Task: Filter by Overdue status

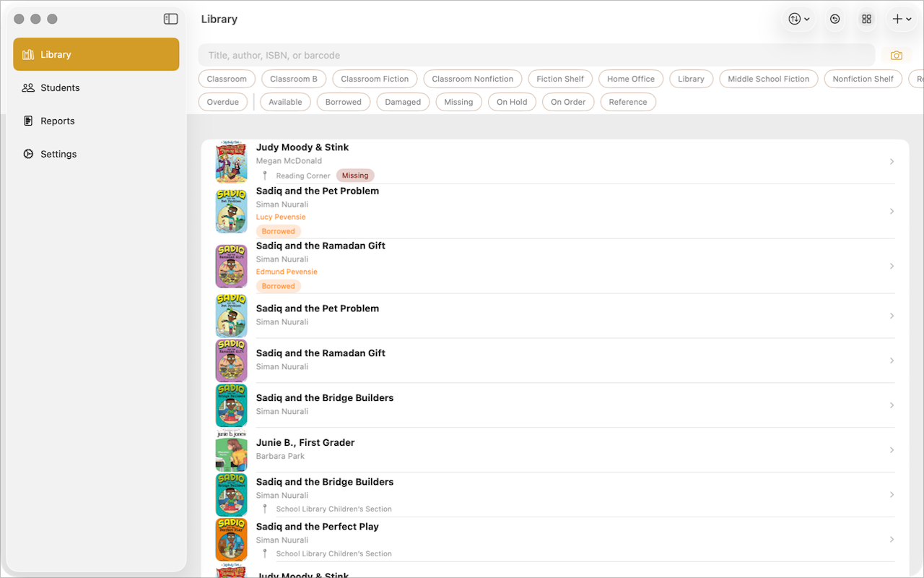Action: click(222, 102)
